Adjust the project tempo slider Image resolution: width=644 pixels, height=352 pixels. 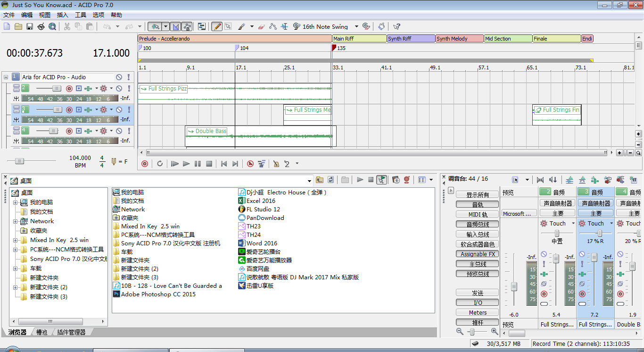(x=19, y=161)
